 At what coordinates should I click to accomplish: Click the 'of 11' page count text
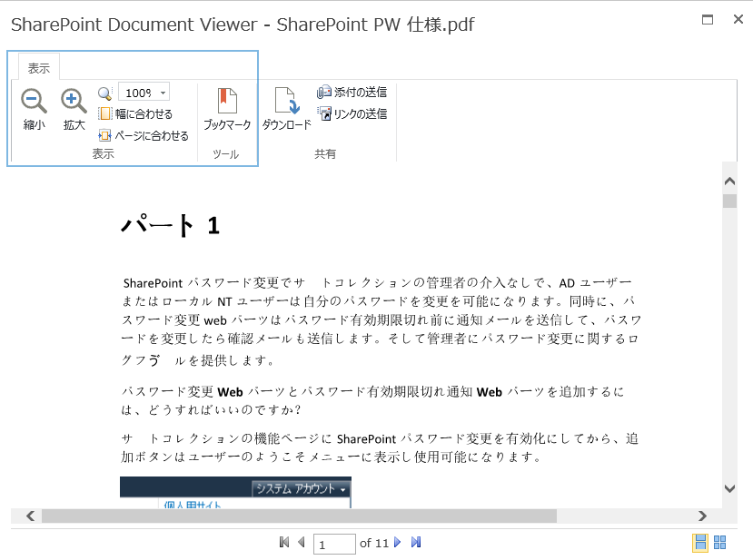click(x=373, y=543)
